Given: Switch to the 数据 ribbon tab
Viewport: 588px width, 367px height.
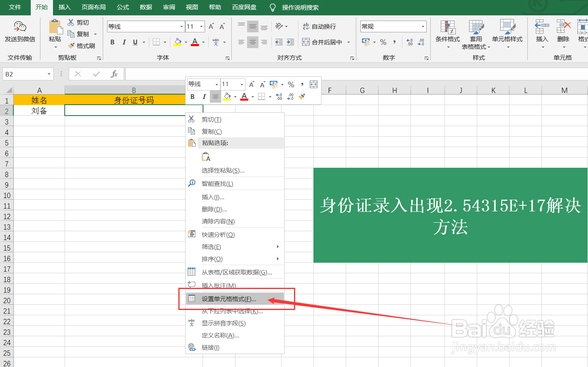Looking at the screenshot, I should click(x=146, y=7).
